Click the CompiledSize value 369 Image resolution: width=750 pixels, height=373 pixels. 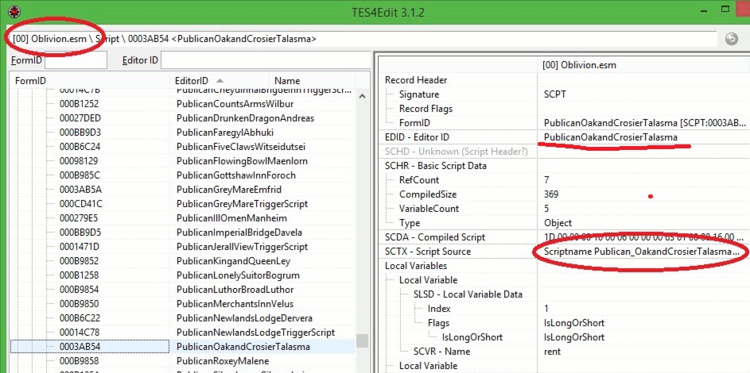click(x=551, y=194)
